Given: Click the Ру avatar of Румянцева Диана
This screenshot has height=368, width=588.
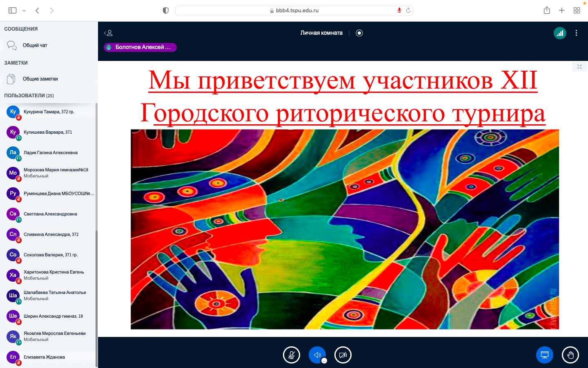Looking at the screenshot, I should click(13, 193).
